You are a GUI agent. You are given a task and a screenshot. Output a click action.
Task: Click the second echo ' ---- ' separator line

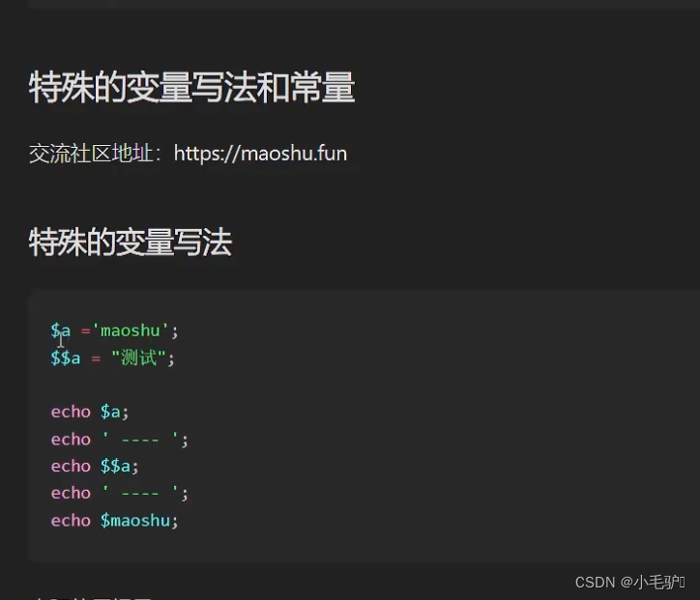pos(120,494)
